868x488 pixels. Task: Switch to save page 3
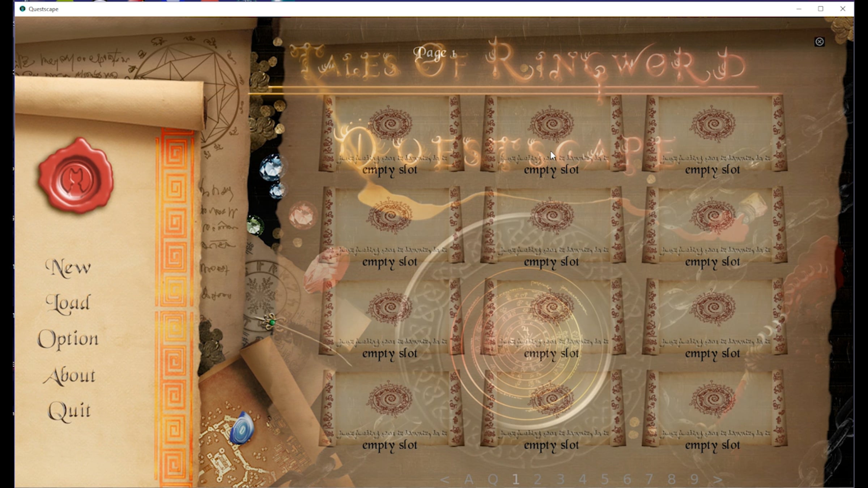561,479
